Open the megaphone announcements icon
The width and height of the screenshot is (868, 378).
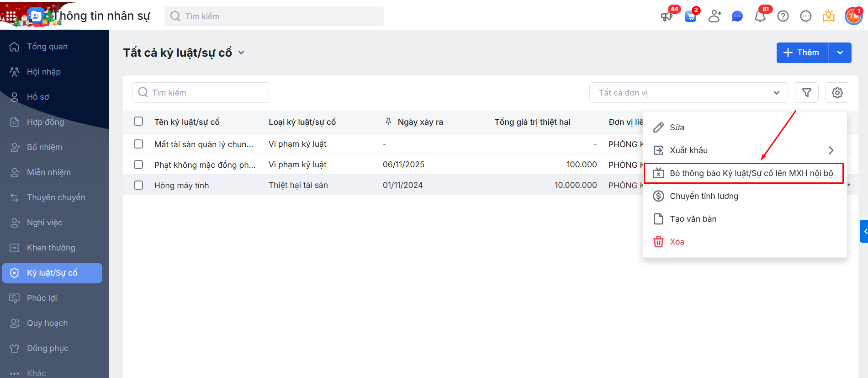click(x=667, y=16)
